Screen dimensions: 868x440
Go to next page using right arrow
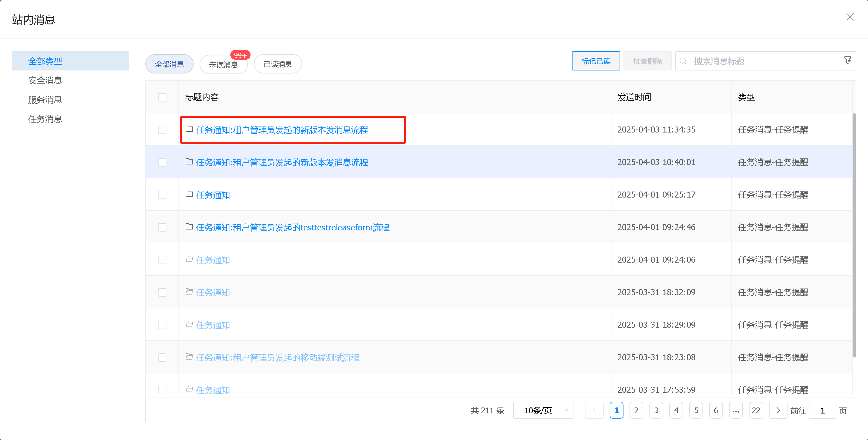click(778, 410)
